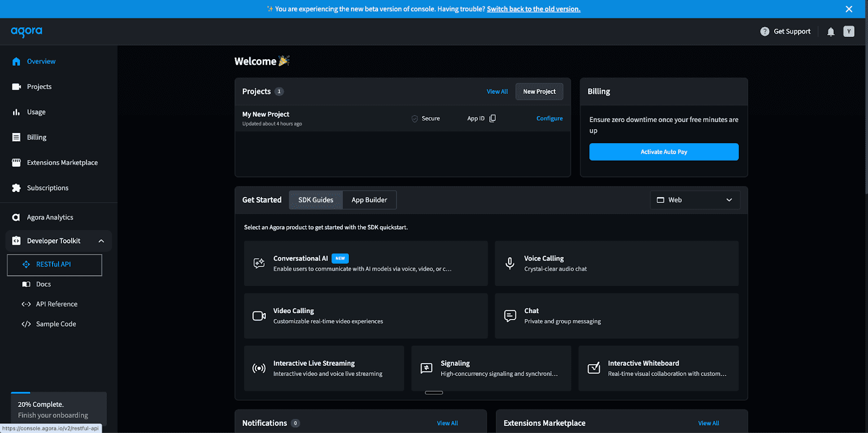Open the Web platform dropdown
Screen dimensions: 868x433
coord(694,200)
